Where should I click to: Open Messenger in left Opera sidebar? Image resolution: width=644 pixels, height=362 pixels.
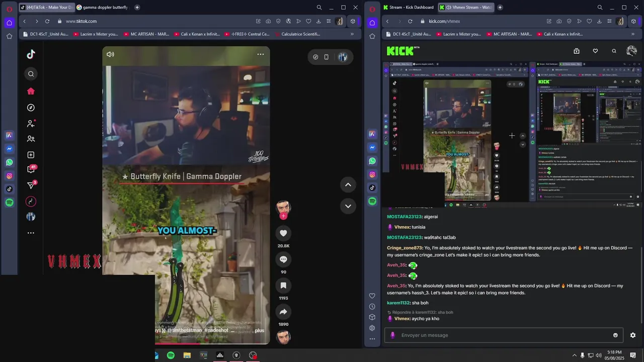coord(10,149)
